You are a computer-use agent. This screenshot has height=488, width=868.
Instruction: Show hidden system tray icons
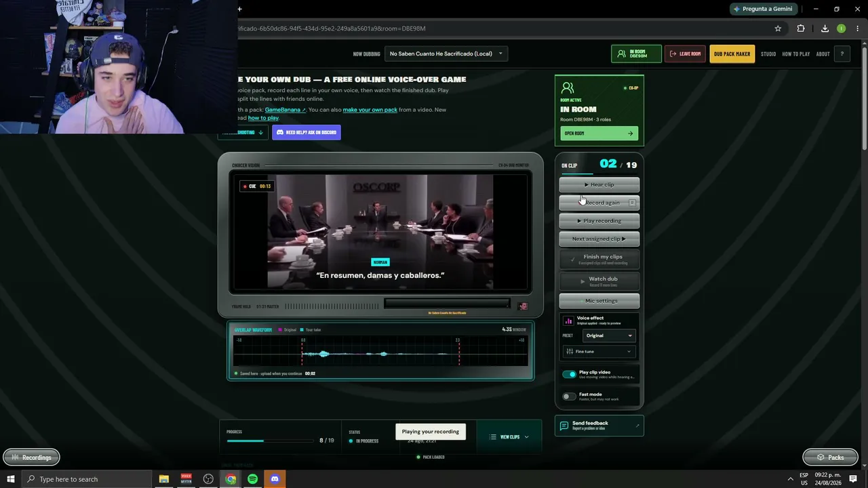790,479
